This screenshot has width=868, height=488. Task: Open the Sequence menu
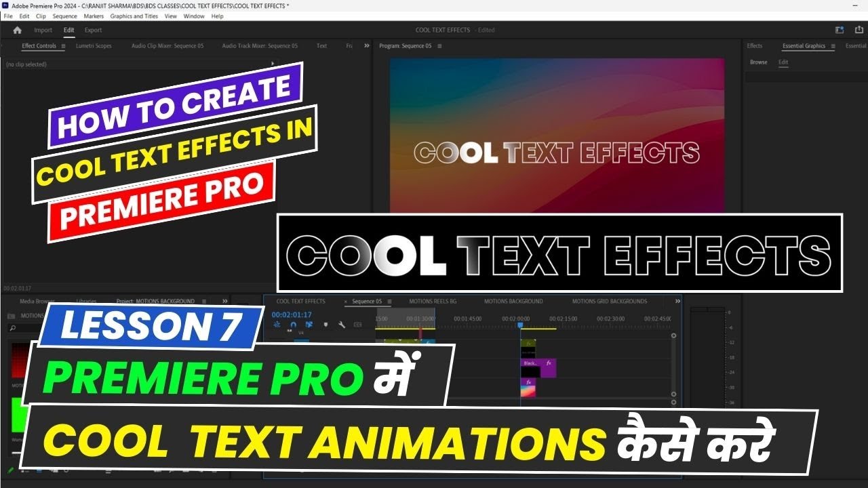[65, 16]
